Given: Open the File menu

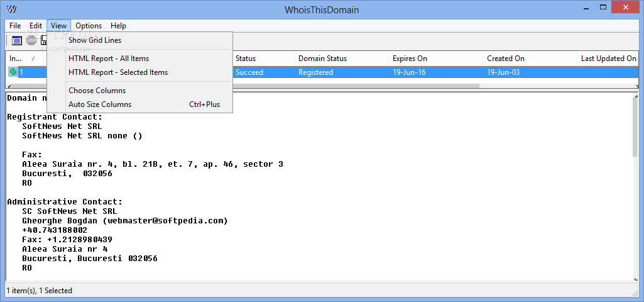Looking at the screenshot, I should click(15, 26).
